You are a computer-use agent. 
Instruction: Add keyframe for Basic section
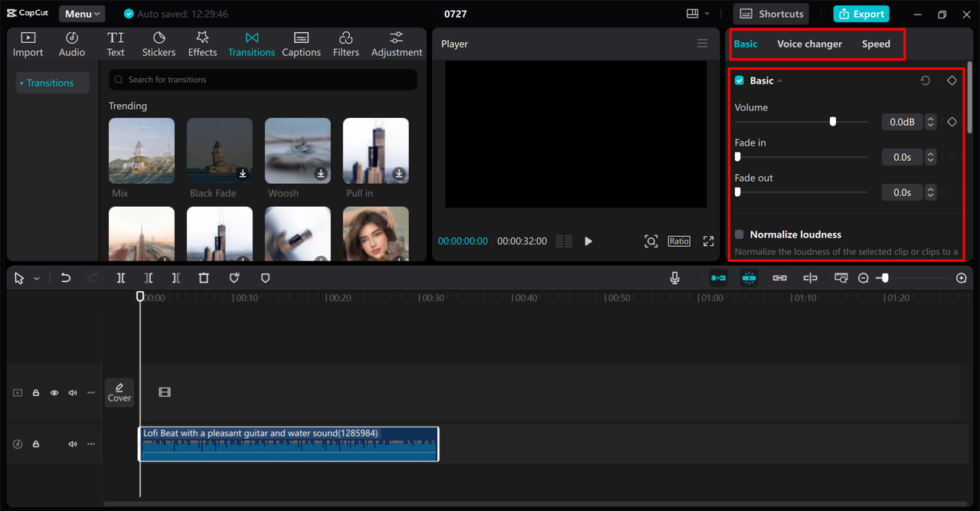coord(952,80)
